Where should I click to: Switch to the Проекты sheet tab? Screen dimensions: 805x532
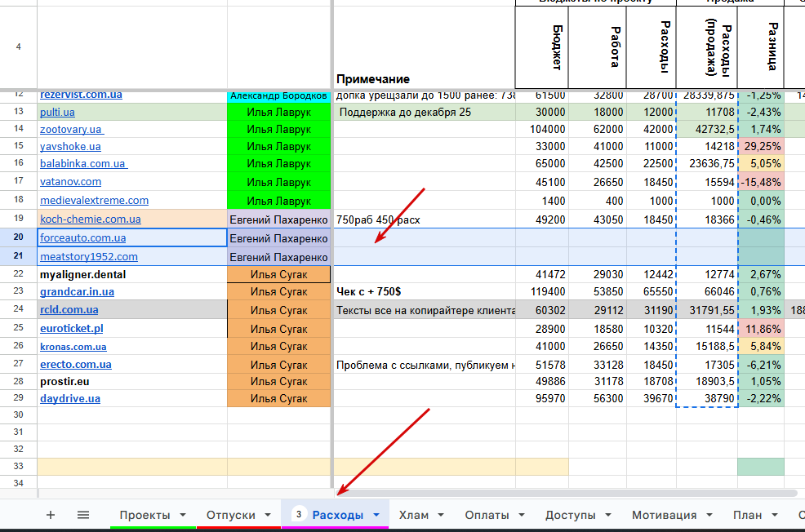[x=145, y=515]
